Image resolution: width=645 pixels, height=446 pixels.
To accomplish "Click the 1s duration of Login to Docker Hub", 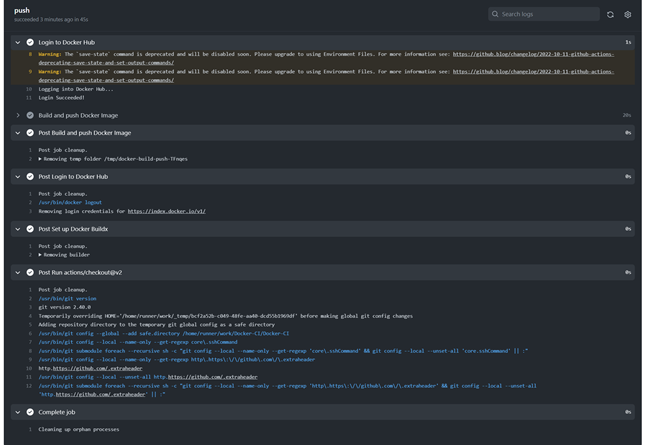I will (x=628, y=42).
